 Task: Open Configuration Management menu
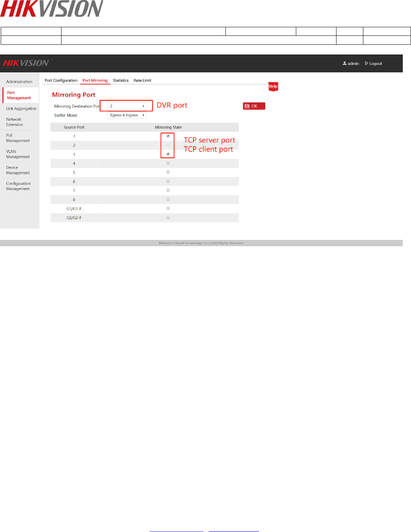18,186
